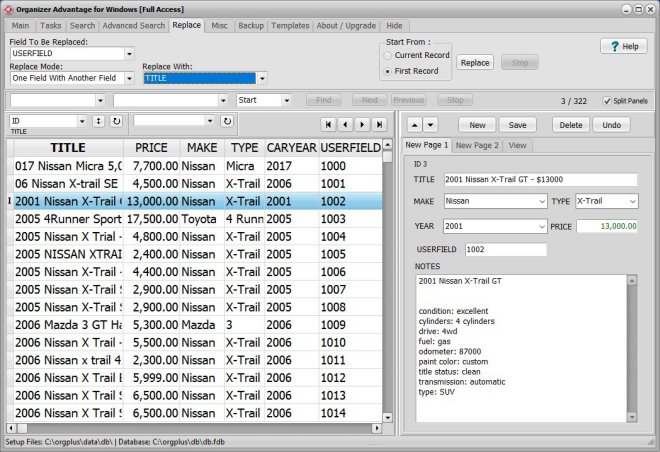The height and width of the screenshot is (452, 660).
Task: Click refresh icon beside the second sort dropdown
Action: coord(227,121)
